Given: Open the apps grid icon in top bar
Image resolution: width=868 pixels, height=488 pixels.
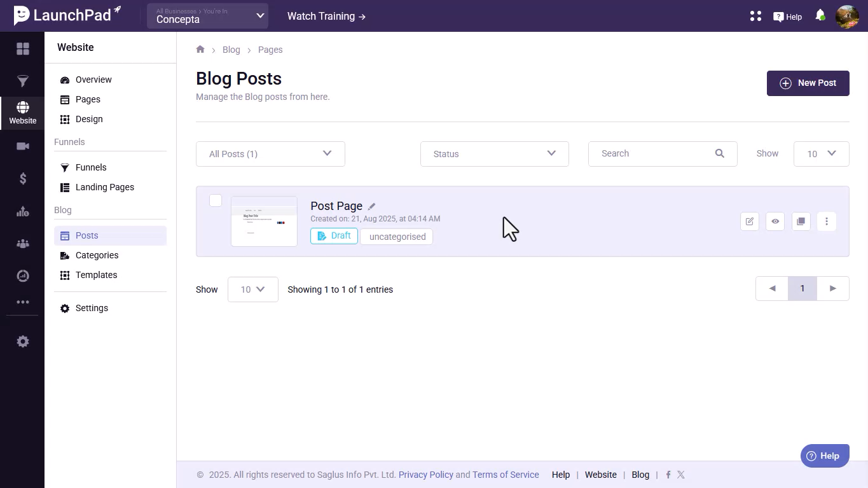Looking at the screenshot, I should tap(755, 17).
